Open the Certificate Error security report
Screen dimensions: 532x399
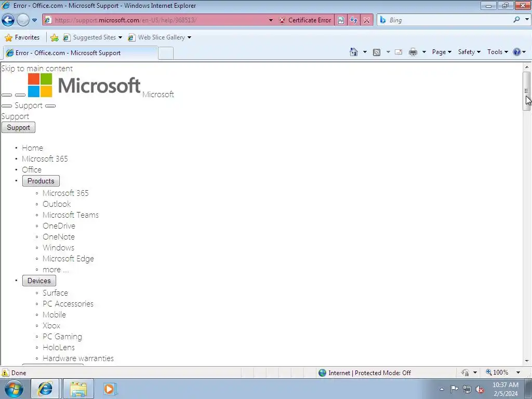[305, 20]
